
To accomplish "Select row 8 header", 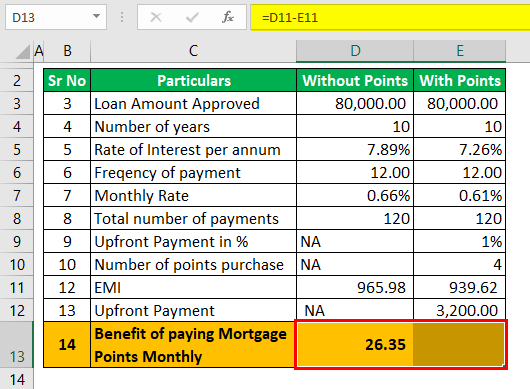I will [17, 218].
